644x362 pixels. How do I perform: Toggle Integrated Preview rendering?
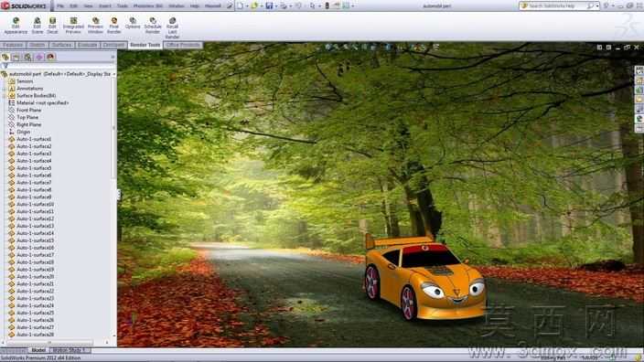point(73,26)
